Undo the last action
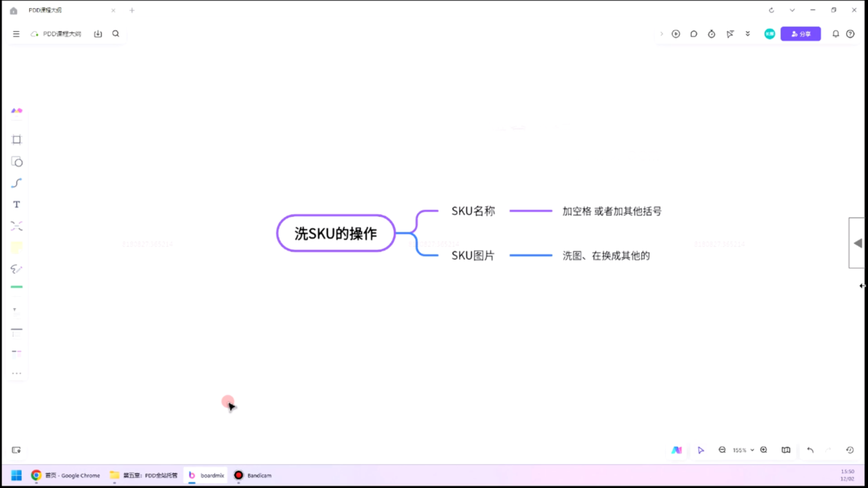The height and width of the screenshot is (488, 868). 810,450
